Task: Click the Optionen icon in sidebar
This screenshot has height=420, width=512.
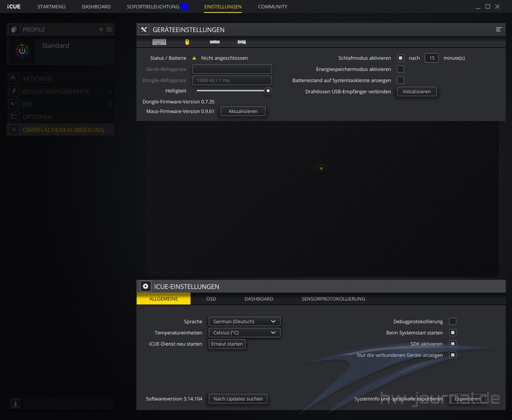Action: pos(13,117)
